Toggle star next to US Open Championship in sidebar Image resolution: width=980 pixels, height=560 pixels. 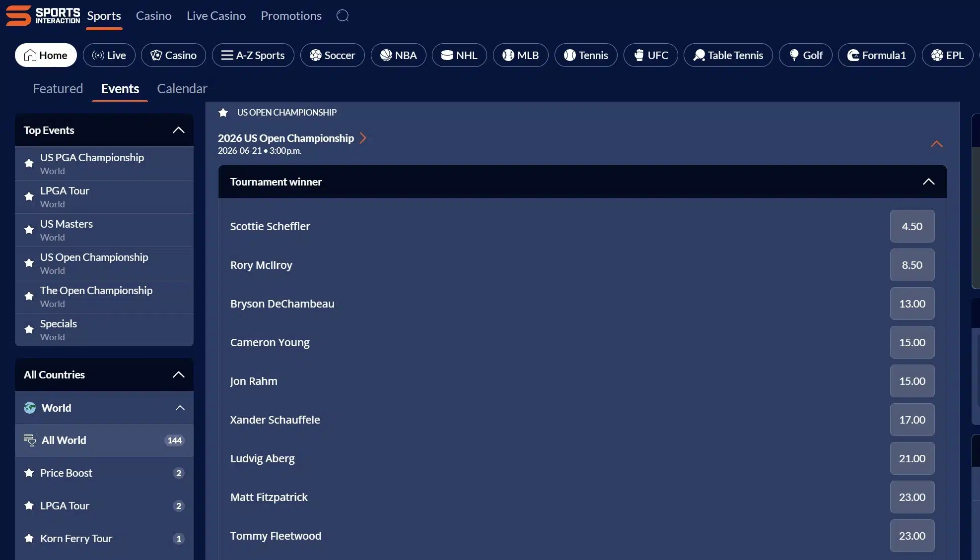click(29, 263)
